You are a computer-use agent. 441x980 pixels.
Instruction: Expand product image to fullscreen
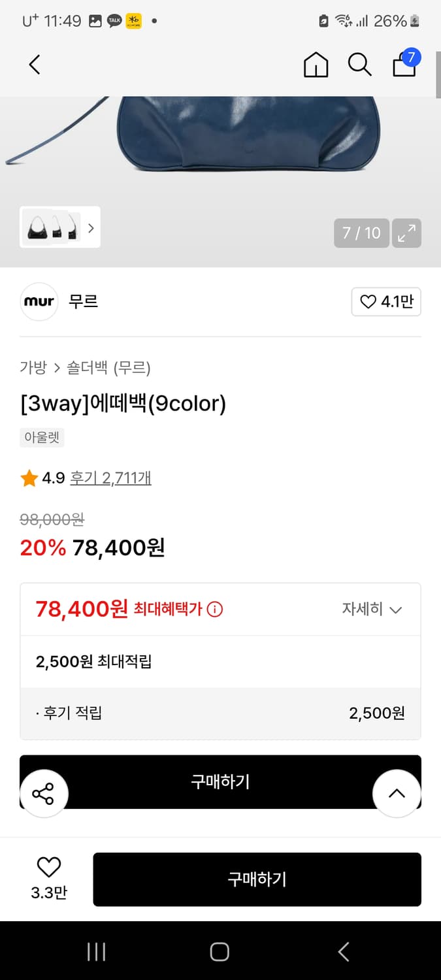(x=407, y=233)
